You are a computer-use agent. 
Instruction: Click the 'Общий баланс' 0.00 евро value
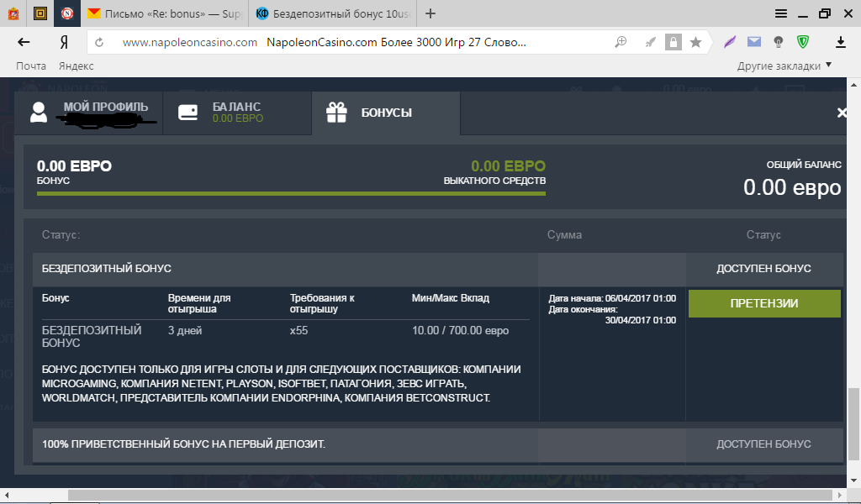792,187
